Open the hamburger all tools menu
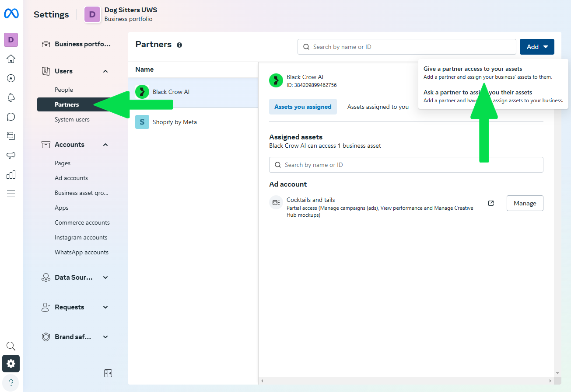The height and width of the screenshot is (392, 571). [x=11, y=194]
